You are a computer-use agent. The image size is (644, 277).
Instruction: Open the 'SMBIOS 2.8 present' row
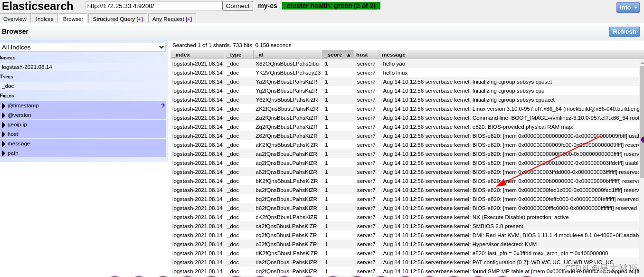coord(405,226)
